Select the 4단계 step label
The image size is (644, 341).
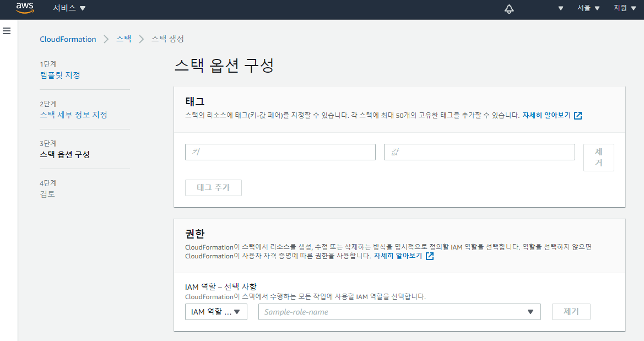[x=48, y=183]
